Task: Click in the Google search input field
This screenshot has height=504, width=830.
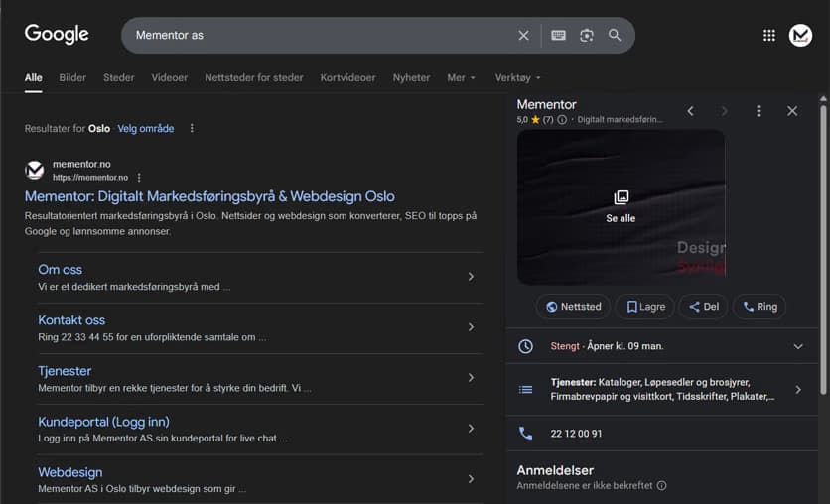Action: point(318,36)
